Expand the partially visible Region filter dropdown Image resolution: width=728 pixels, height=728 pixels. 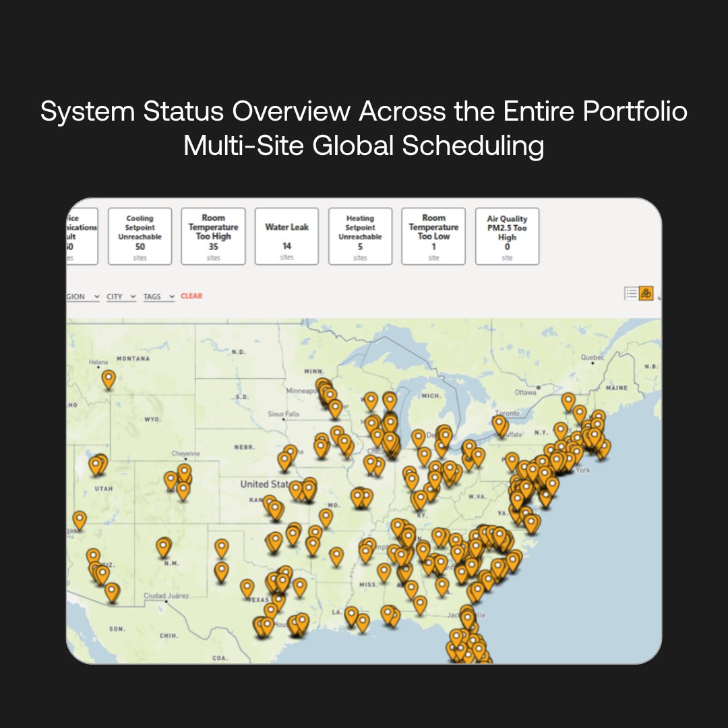83,297
